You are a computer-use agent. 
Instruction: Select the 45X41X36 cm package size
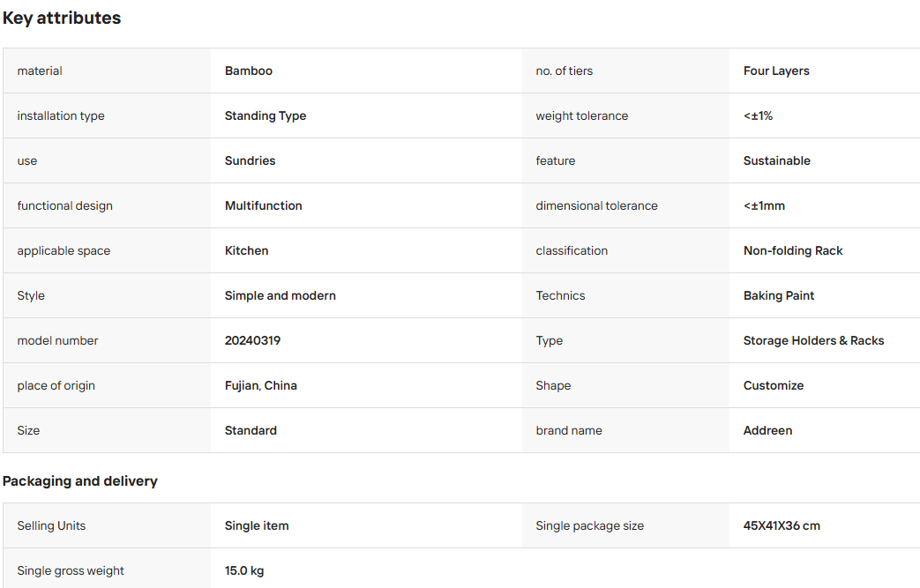coord(782,526)
